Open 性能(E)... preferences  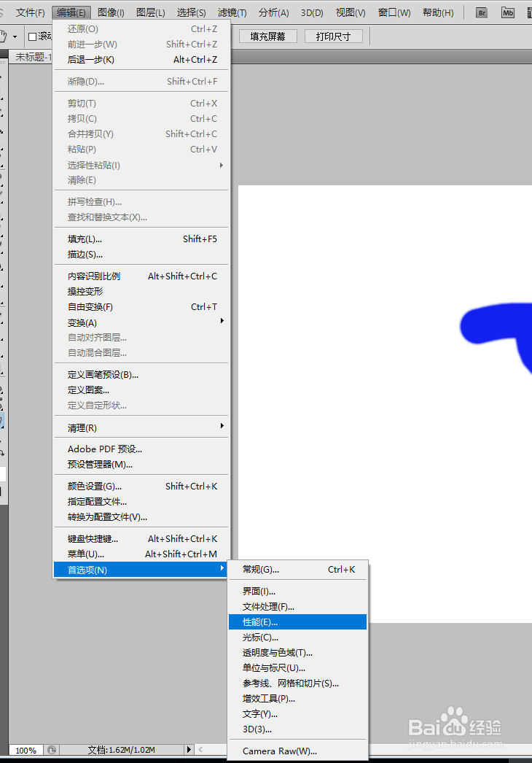297,622
